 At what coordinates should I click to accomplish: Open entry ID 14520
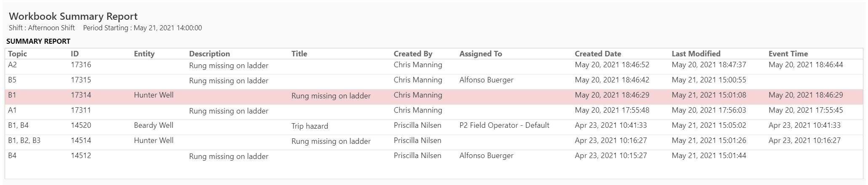click(x=81, y=125)
